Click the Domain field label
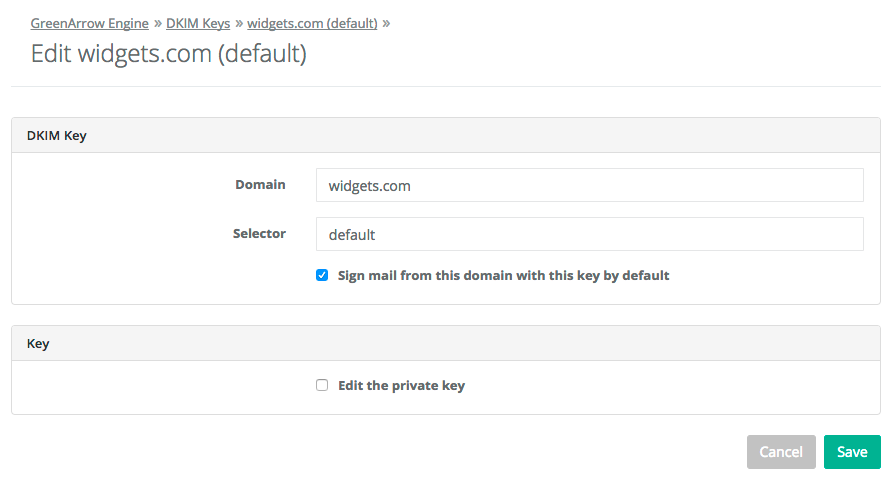The image size is (888, 480). point(260,184)
